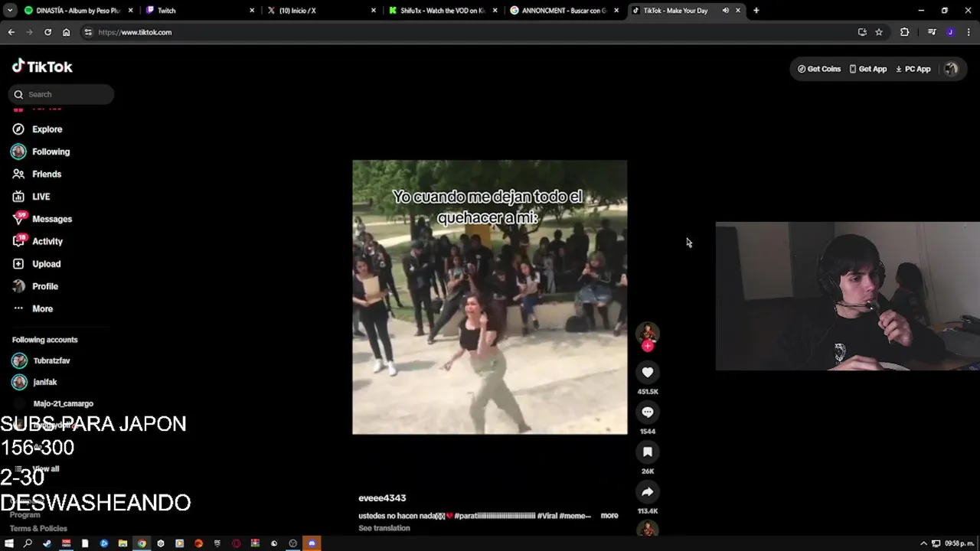980x551 pixels.
Task: Share the video via the arrow icon
Action: tap(647, 491)
